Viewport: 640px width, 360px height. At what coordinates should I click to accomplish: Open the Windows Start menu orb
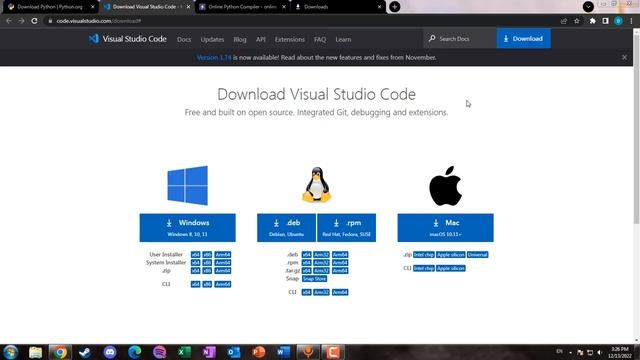point(10,352)
